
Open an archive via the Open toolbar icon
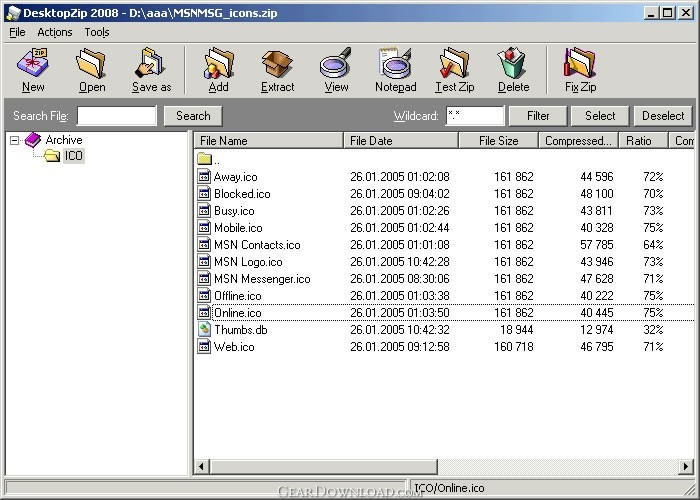91,64
